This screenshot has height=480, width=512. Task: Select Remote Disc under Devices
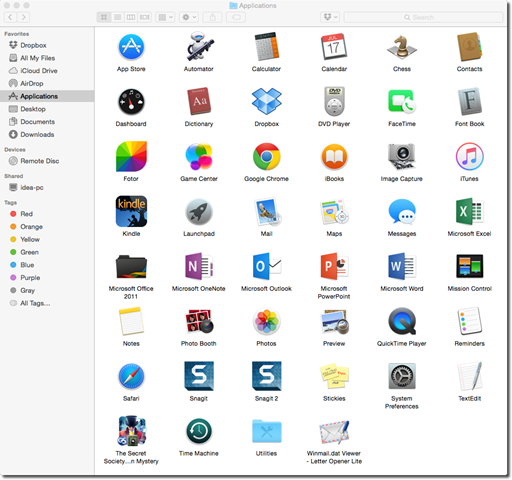coord(47,161)
